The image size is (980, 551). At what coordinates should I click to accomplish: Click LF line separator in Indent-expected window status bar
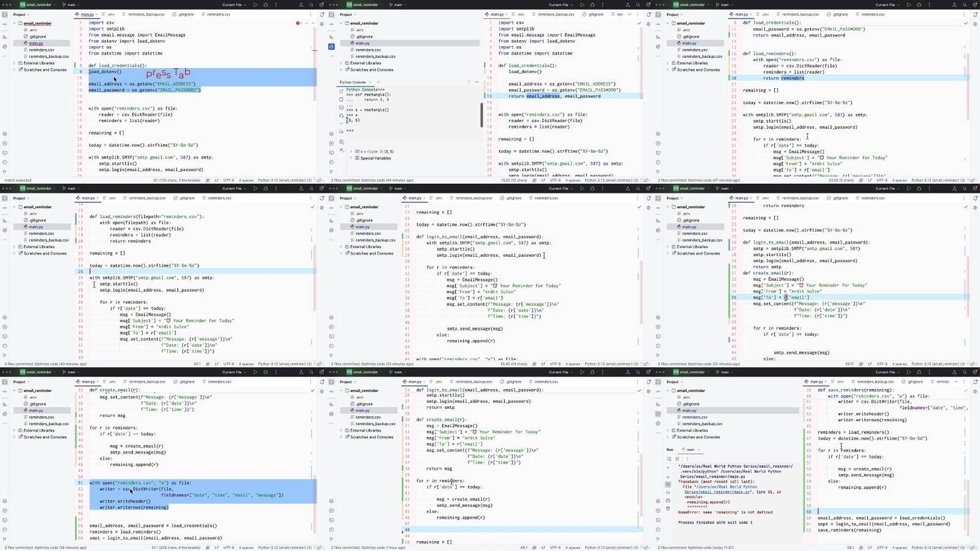[x=217, y=180]
